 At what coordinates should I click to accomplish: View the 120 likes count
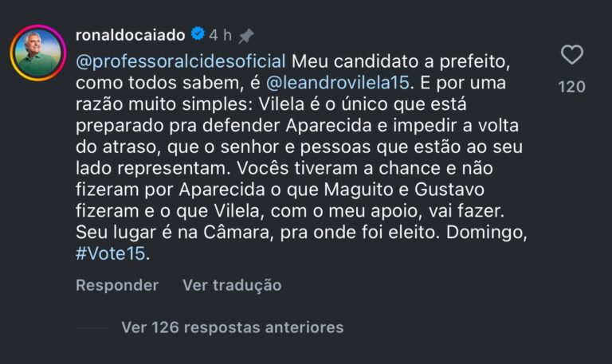pyautogui.click(x=571, y=87)
